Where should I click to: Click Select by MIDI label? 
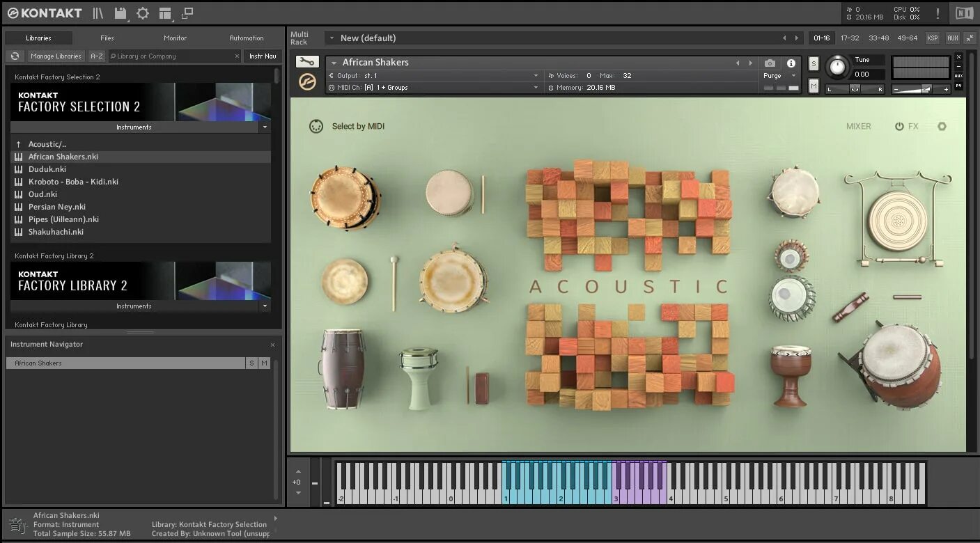point(358,126)
